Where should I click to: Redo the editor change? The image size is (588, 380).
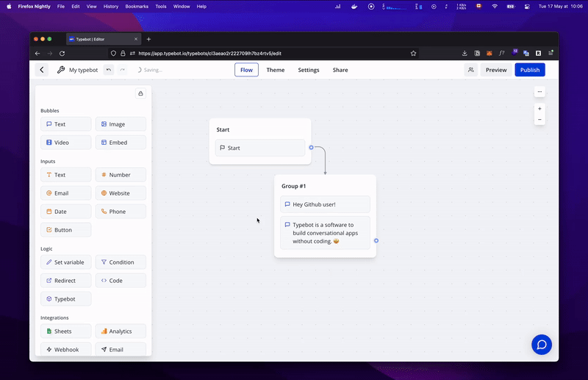122,70
